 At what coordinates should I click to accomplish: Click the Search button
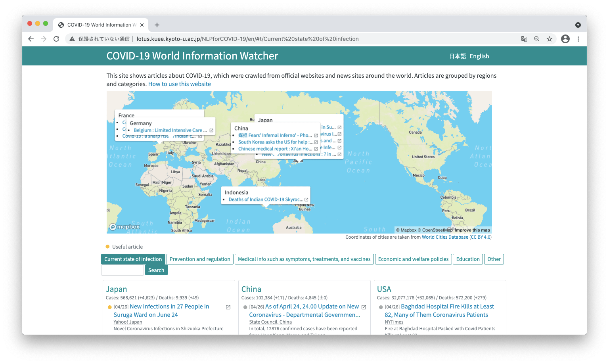point(156,270)
